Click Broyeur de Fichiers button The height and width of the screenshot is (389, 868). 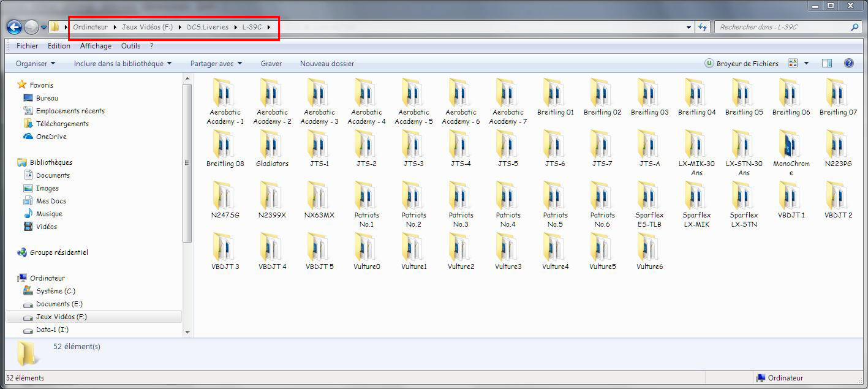[742, 64]
